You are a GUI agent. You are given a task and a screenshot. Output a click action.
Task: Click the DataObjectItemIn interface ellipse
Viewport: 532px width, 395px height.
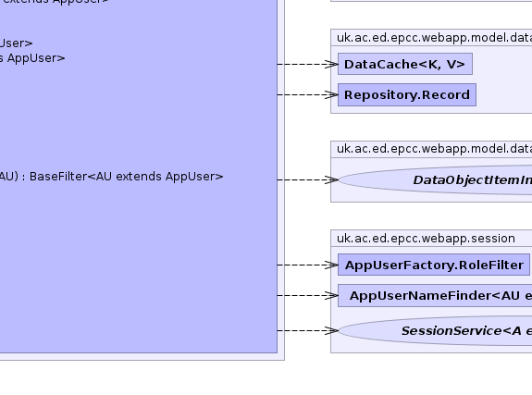(435, 179)
